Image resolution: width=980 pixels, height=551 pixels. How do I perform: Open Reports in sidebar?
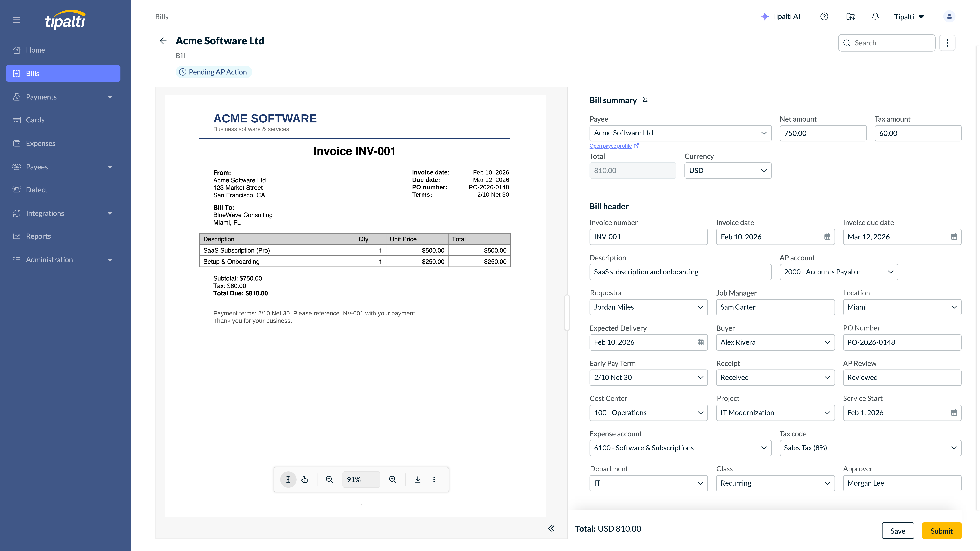[63, 236]
